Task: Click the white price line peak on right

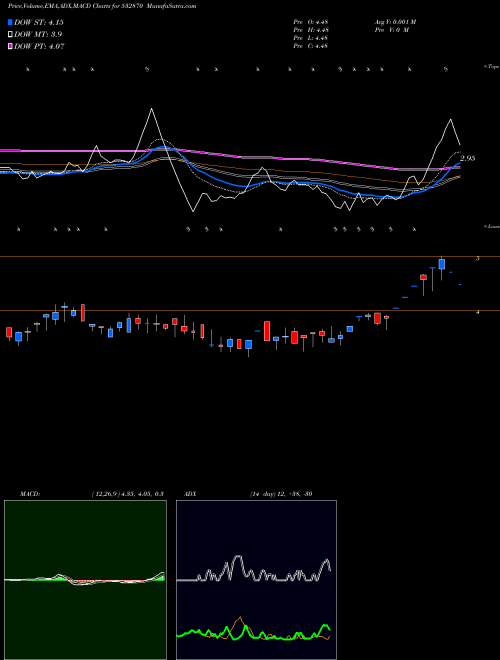Action: pos(451,120)
